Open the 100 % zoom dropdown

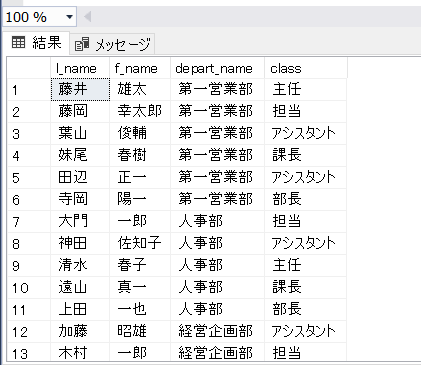click(69, 17)
